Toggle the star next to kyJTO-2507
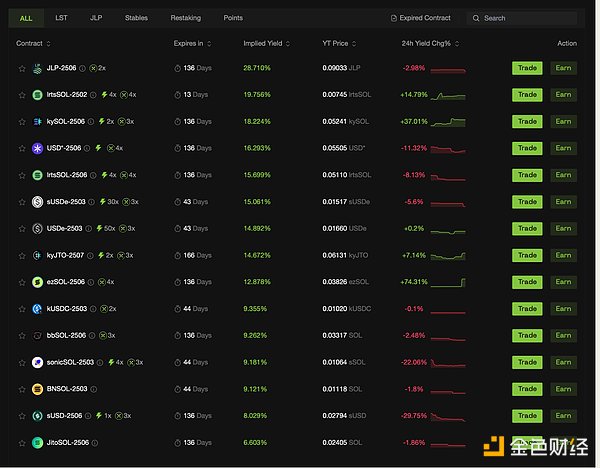Viewport: 600px width, 468px height. [22, 256]
